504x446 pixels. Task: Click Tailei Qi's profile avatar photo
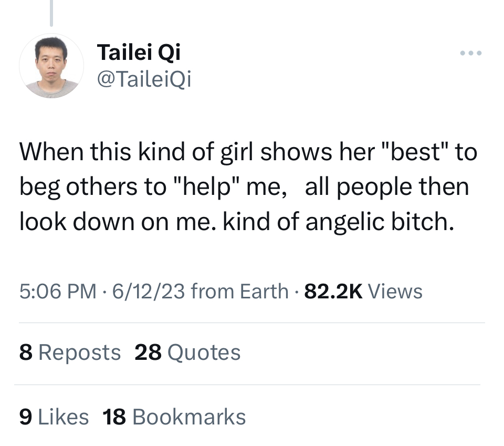51,66
